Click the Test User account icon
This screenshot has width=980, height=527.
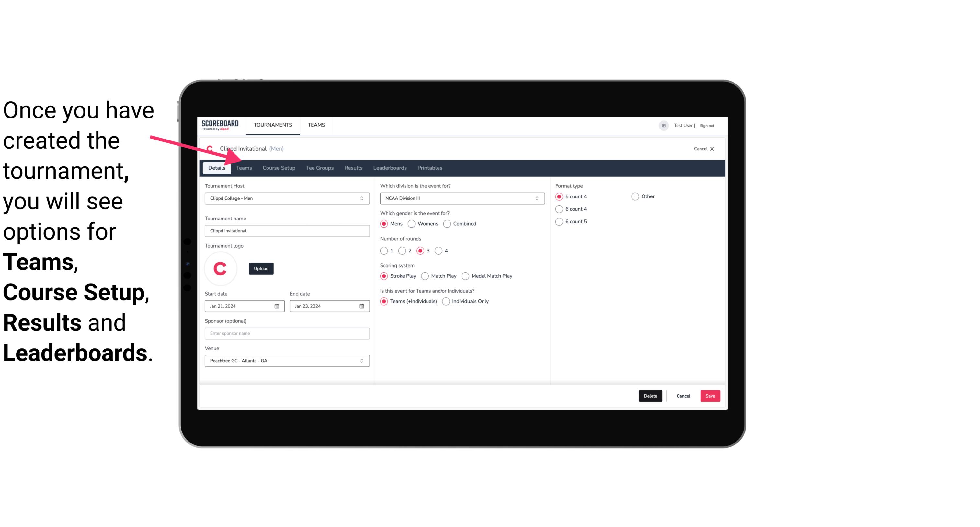click(665, 125)
